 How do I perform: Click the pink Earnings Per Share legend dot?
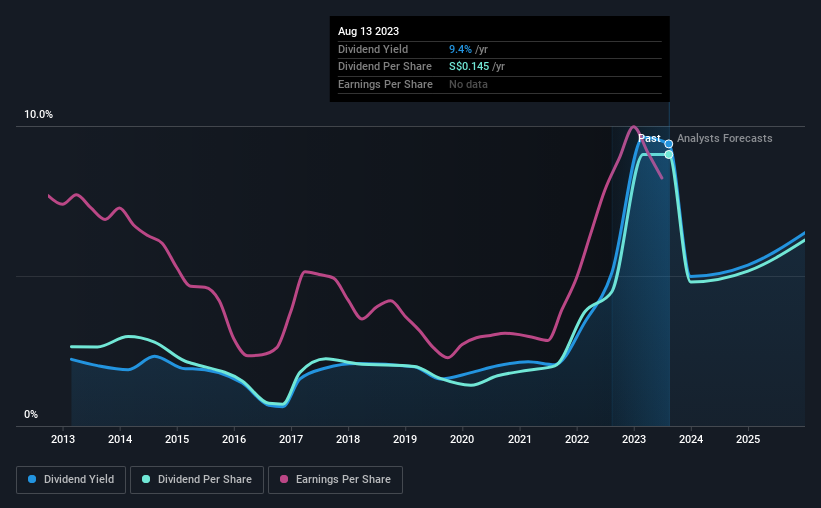coord(284,479)
